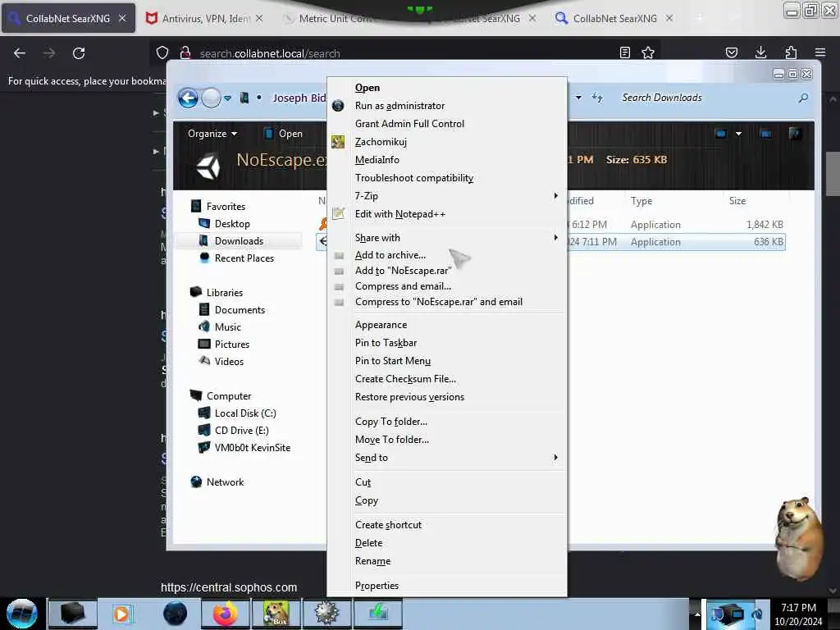The image size is (840, 630).
Task: Click the Libraries node
Action: pos(225,293)
